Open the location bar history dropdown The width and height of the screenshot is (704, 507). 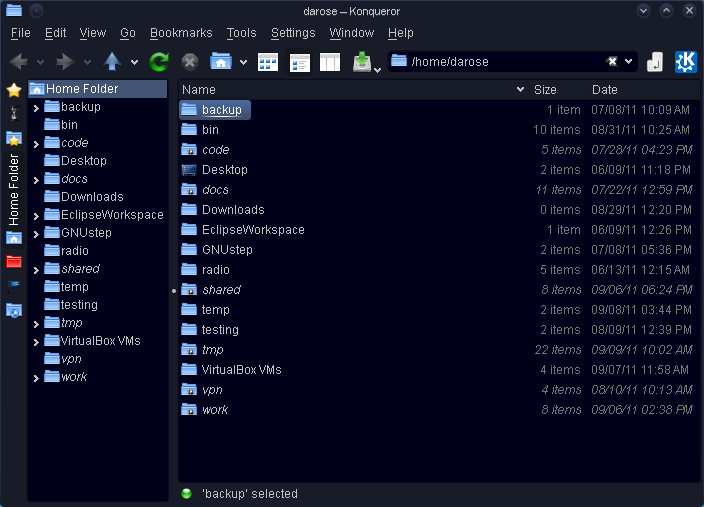pos(629,62)
